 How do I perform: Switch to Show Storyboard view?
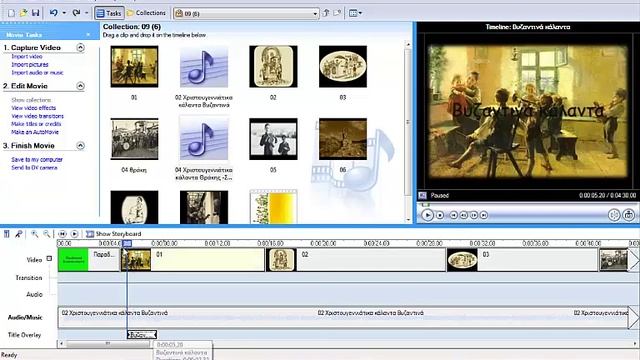point(113,234)
